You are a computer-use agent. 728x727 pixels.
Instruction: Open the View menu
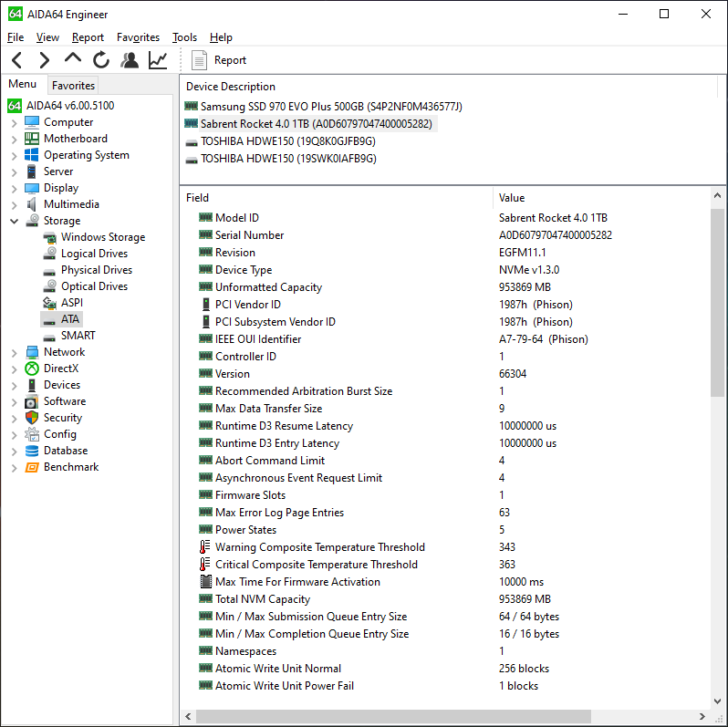pyautogui.click(x=47, y=37)
